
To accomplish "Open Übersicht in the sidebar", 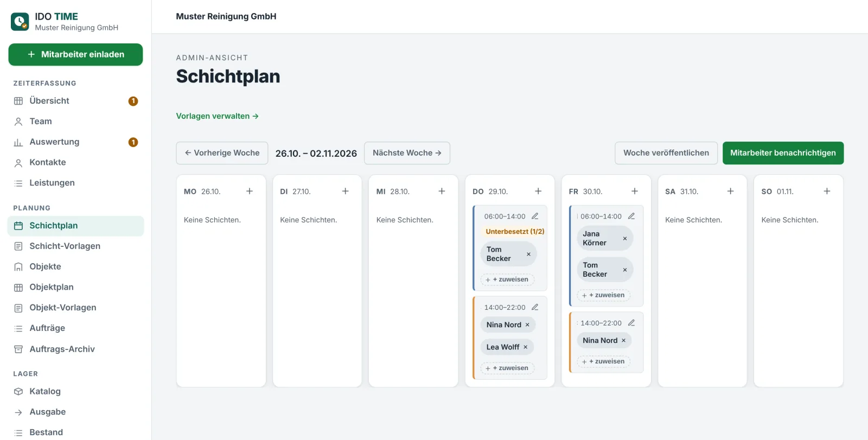I will [x=75, y=101].
